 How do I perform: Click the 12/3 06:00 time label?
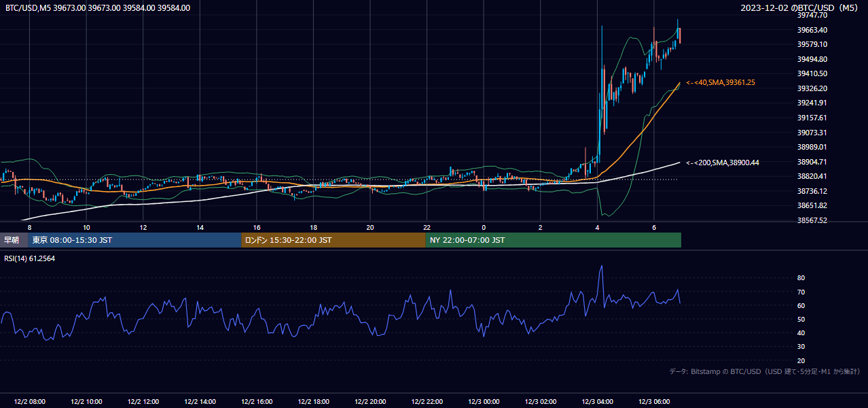pyautogui.click(x=654, y=402)
